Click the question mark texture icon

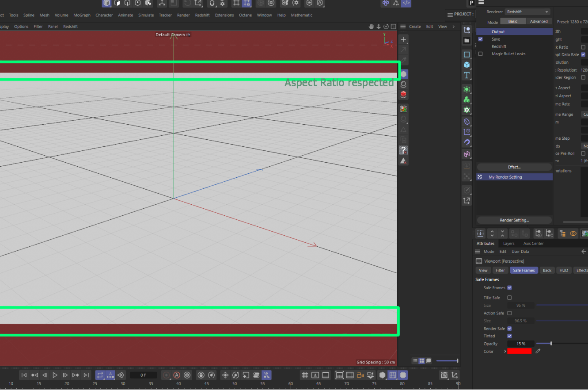point(403,150)
